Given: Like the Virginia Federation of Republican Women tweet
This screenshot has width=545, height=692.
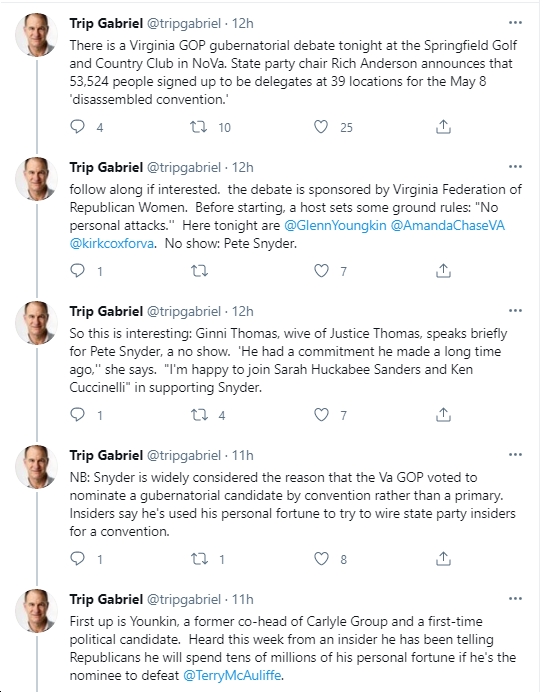Looking at the screenshot, I should 321,271.
